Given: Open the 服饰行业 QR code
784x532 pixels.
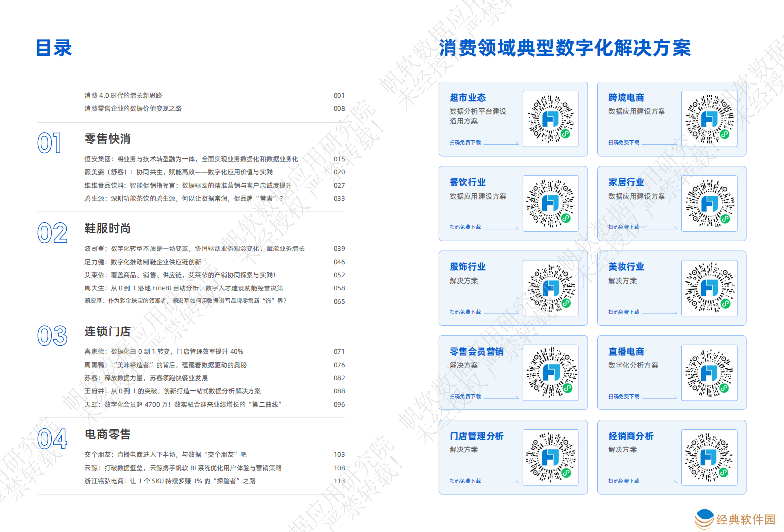Looking at the screenshot, I should click(x=550, y=288).
